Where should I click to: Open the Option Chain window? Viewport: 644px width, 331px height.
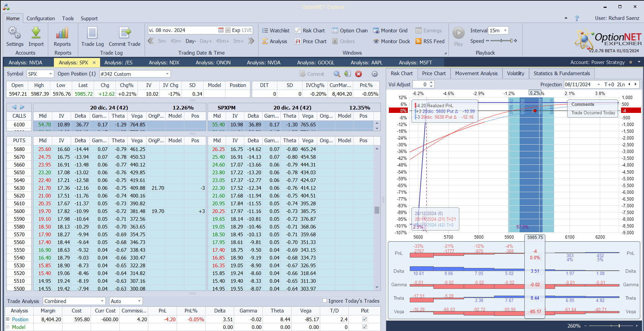point(350,31)
